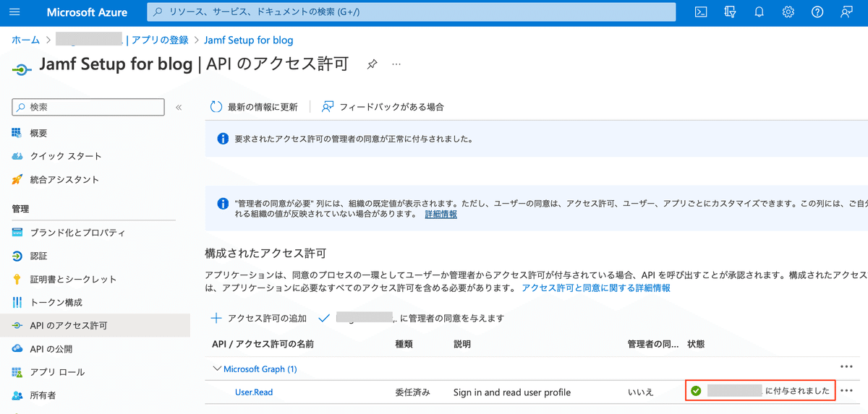Open the more options ellipsis beside title
This screenshot has width=868, height=414.
click(x=396, y=64)
